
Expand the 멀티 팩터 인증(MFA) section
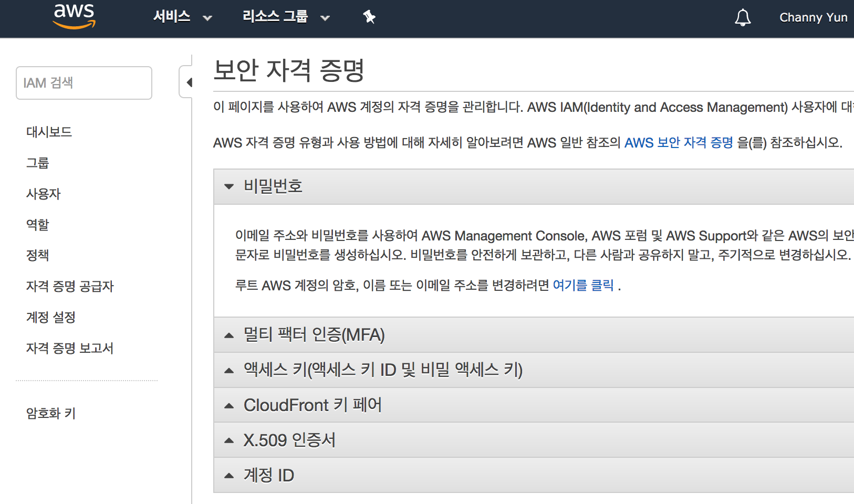(534, 335)
